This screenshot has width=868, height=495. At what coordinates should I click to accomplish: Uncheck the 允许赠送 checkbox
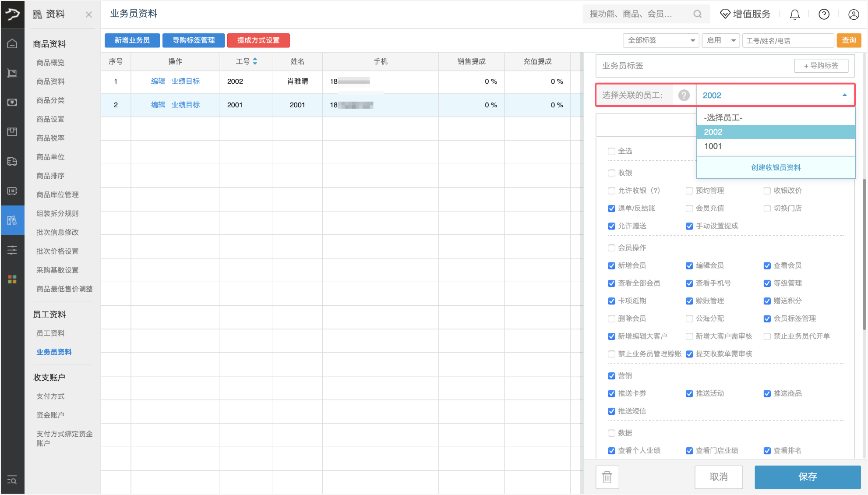pyautogui.click(x=611, y=226)
